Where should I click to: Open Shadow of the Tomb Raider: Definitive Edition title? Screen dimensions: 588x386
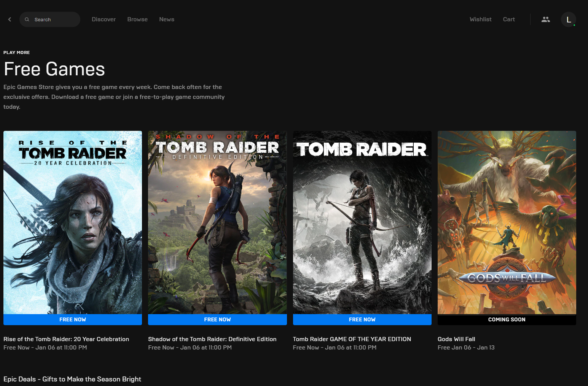click(212, 339)
